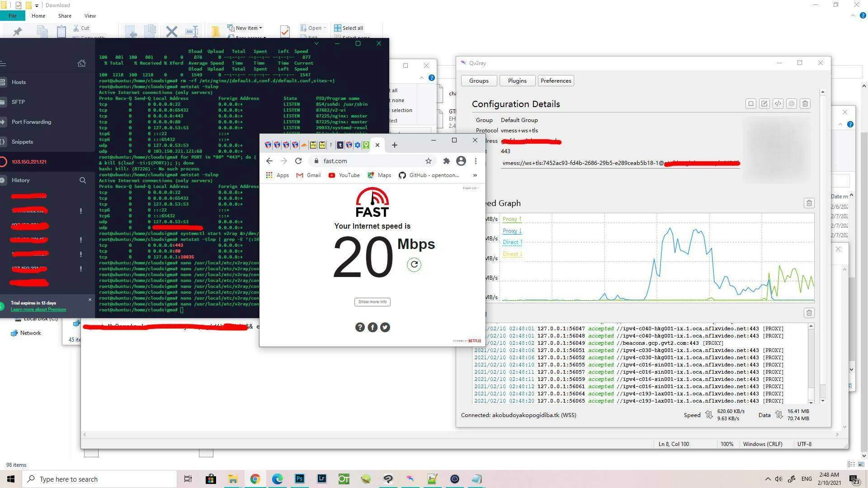This screenshot has width=868, height=488.
Task: Click the vmess share link field
Action: [620, 163]
